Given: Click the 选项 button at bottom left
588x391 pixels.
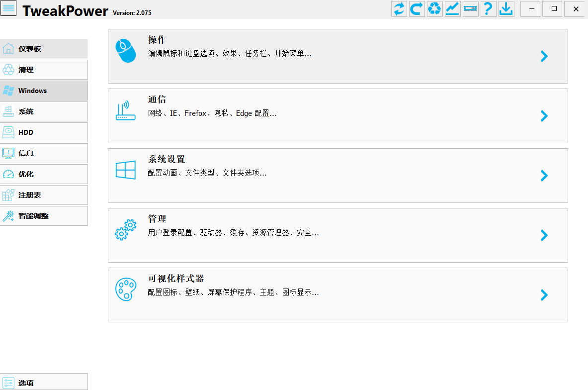Looking at the screenshot, I should [44, 383].
